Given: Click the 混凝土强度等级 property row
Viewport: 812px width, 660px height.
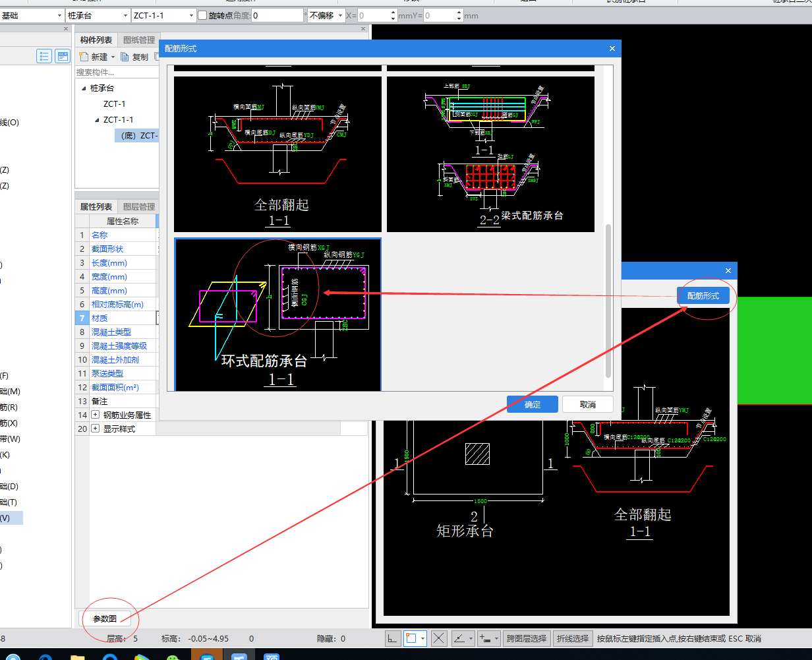Looking at the screenshot, I should pos(115,345).
